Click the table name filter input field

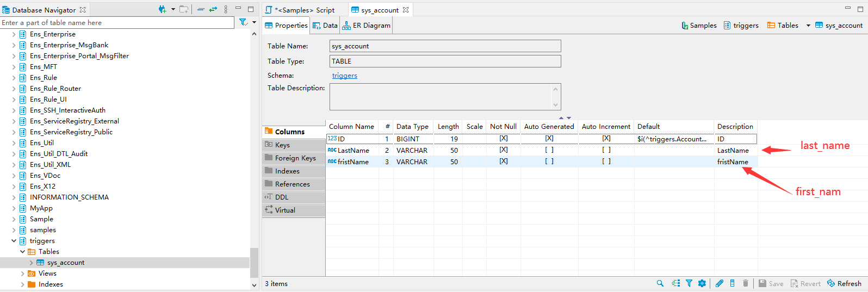(x=117, y=23)
